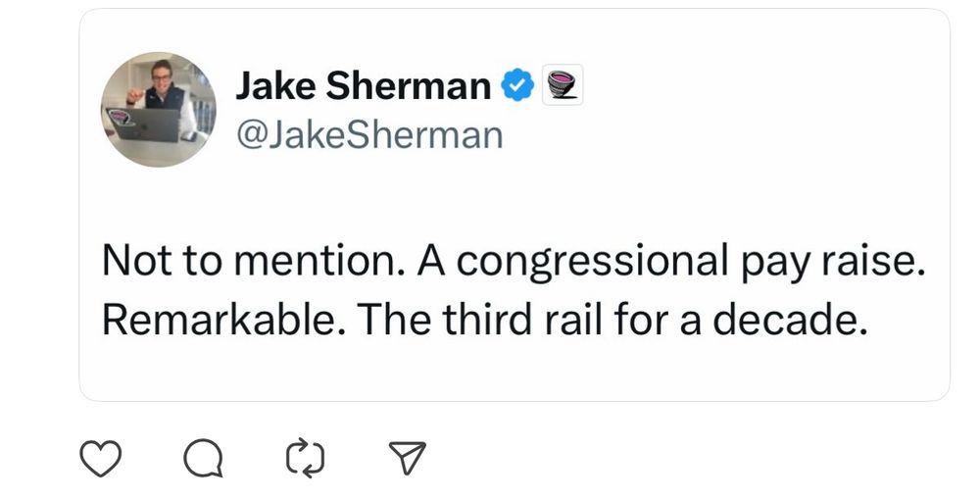Share the post with the paper plane icon
The image size is (980, 500).
tap(407, 458)
